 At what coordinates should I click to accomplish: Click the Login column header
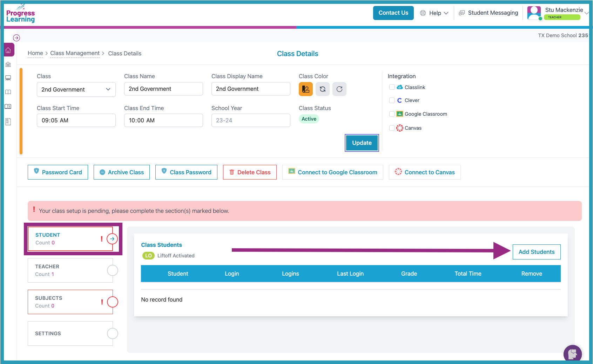[x=232, y=274]
